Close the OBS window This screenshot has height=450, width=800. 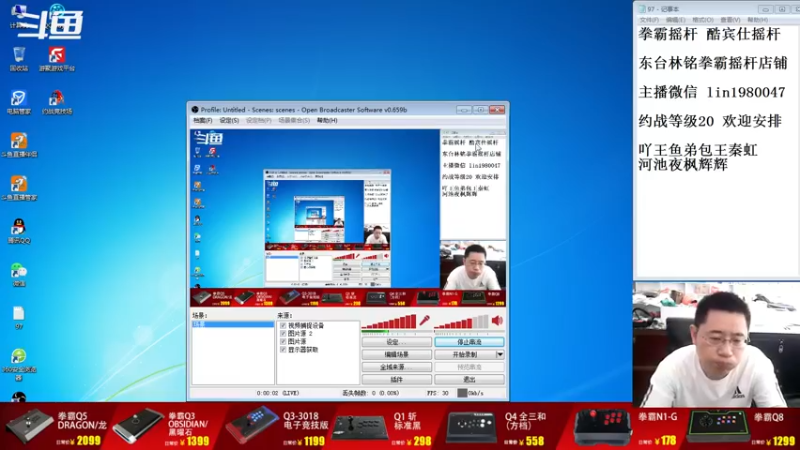(x=497, y=110)
